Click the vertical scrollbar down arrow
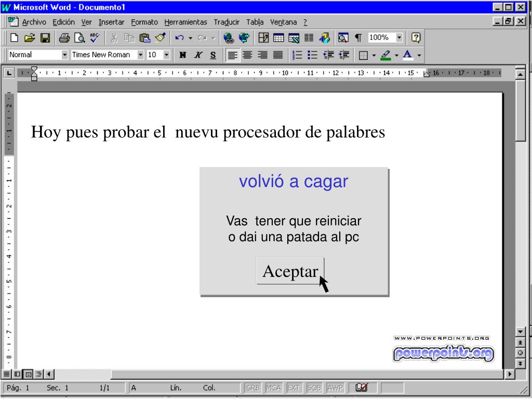532x399 pixels. tap(520, 331)
